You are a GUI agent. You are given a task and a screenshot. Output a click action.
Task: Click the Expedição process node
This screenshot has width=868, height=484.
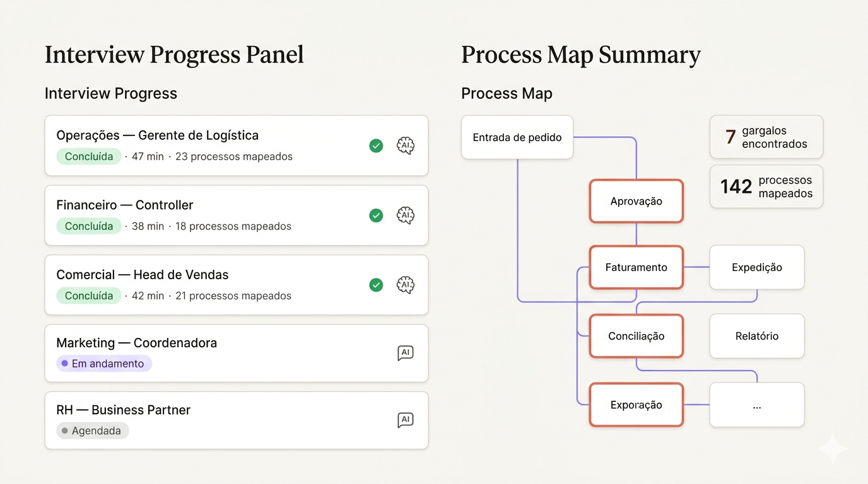click(x=756, y=267)
